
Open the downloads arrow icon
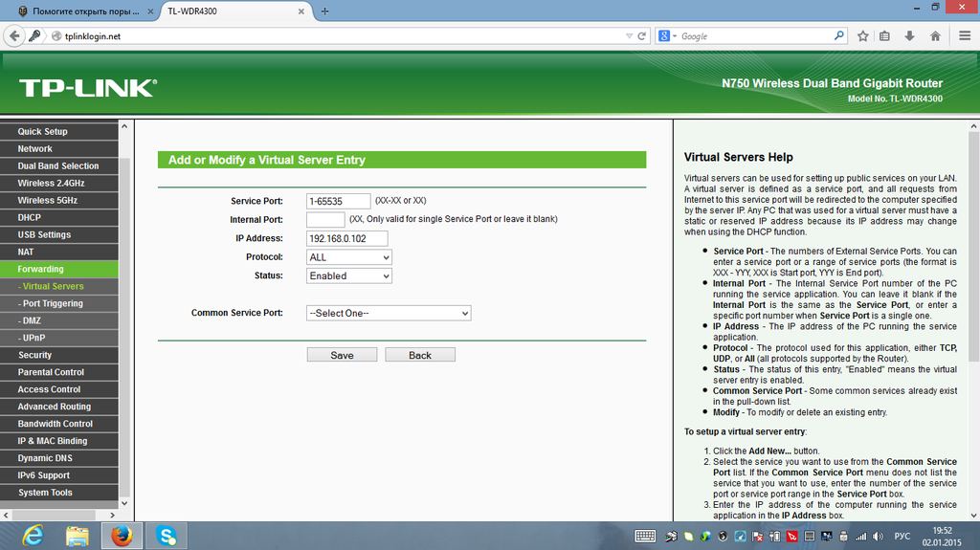909,36
